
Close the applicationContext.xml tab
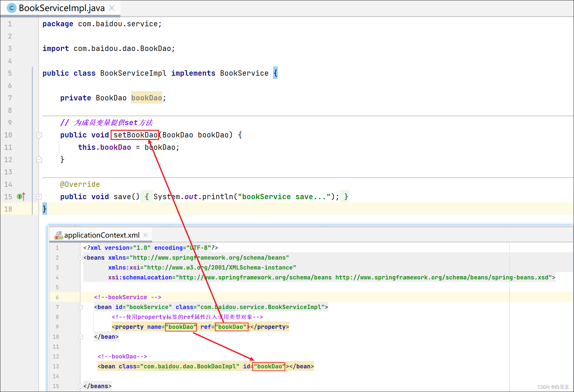pos(145,235)
